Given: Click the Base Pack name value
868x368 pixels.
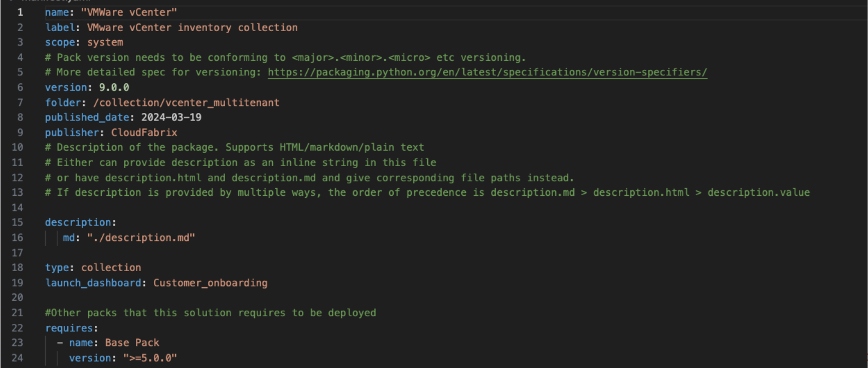Looking at the screenshot, I should pyautogui.click(x=132, y=343).
